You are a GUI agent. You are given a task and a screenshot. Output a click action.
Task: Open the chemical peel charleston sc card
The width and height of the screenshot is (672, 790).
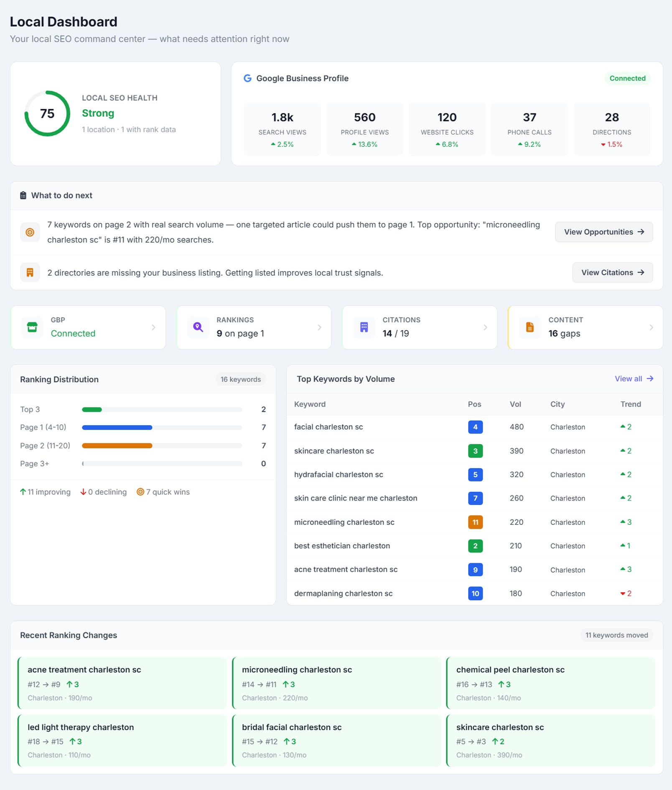point(551,683)
